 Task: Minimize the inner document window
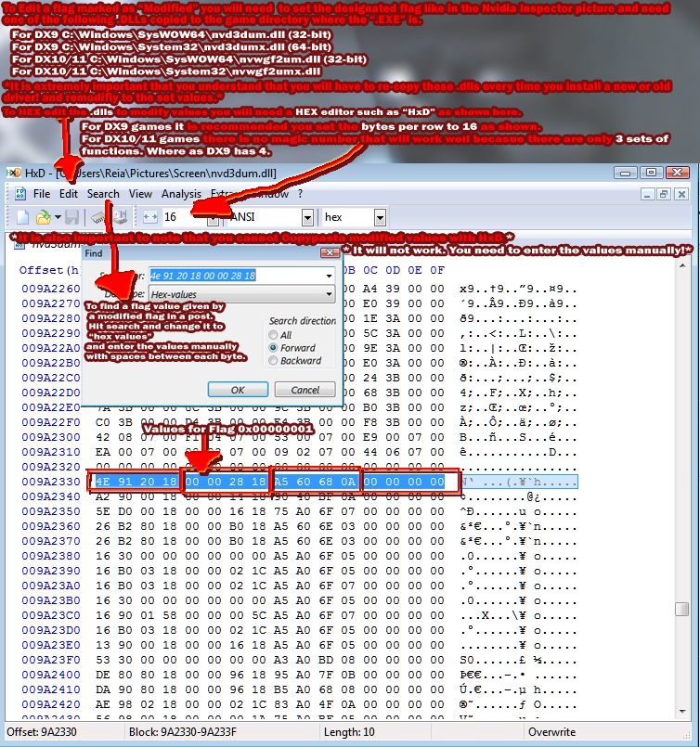tap(647, 194)
